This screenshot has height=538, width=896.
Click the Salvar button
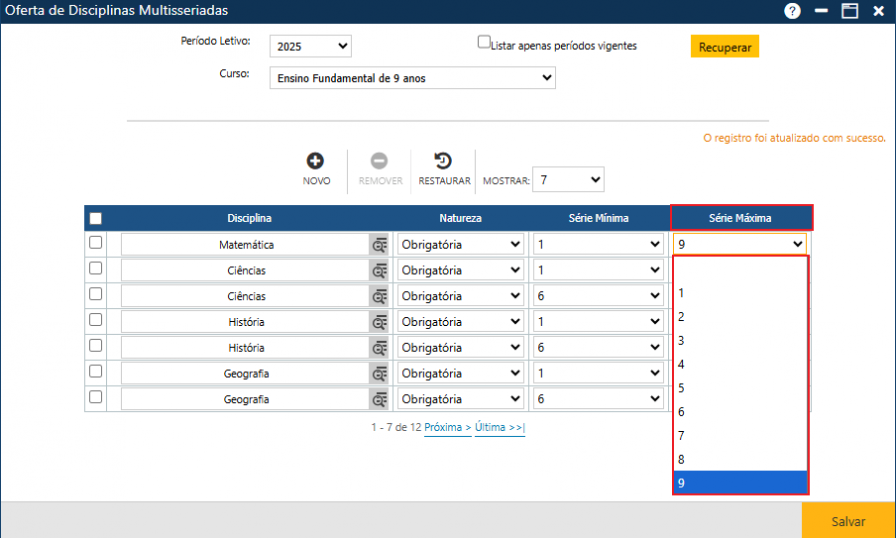pyautogui.click(x=848, y=521)
